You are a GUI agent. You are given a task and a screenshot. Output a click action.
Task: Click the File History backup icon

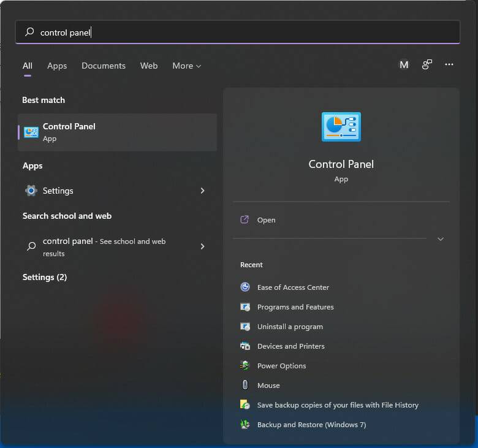(x=245, y=405)
